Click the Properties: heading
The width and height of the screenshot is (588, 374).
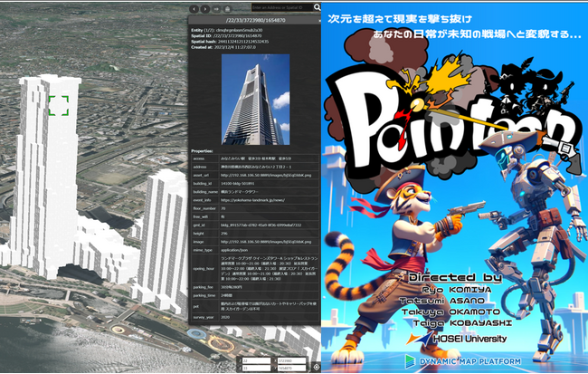click(202, 151)
